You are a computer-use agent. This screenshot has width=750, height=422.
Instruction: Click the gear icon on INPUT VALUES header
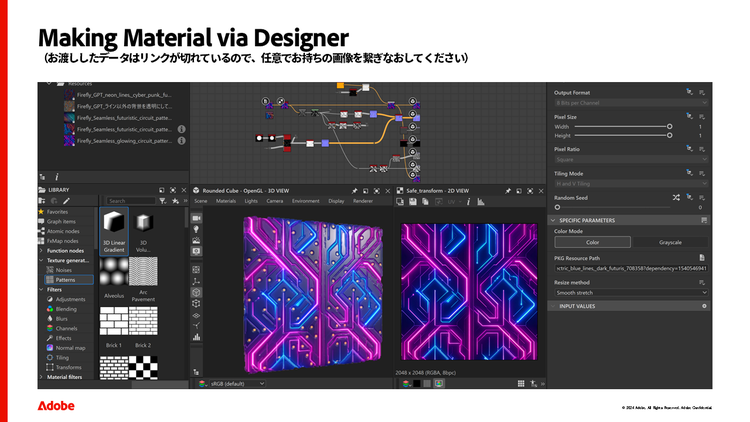pos(704,306)
